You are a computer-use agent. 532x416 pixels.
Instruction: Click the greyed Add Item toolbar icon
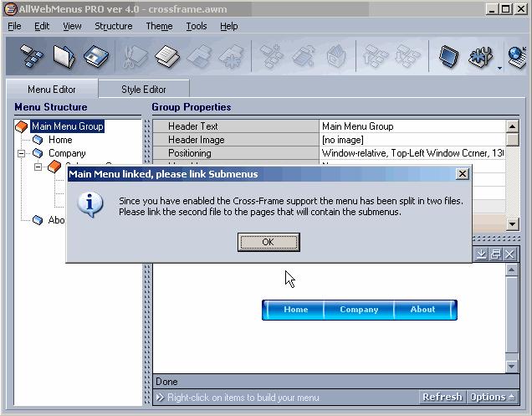click(x=271, y=56)
